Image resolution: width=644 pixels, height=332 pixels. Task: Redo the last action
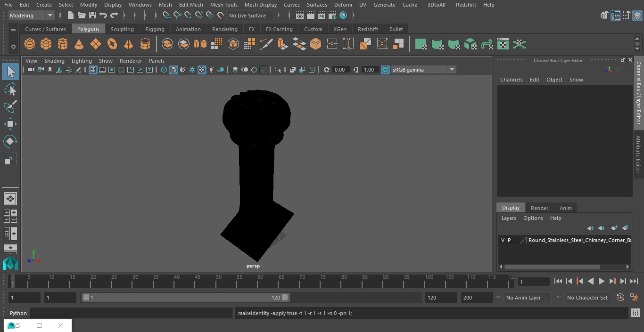coord(114,16)
